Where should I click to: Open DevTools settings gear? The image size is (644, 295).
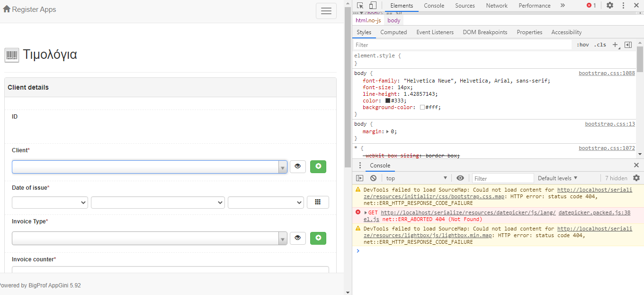tap(610, 6)
